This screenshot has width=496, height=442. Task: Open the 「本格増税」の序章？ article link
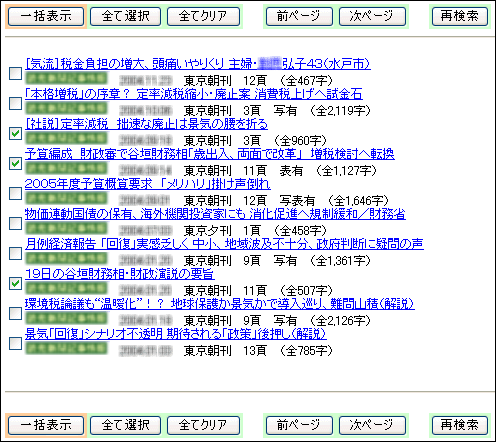tap(194, 94)
